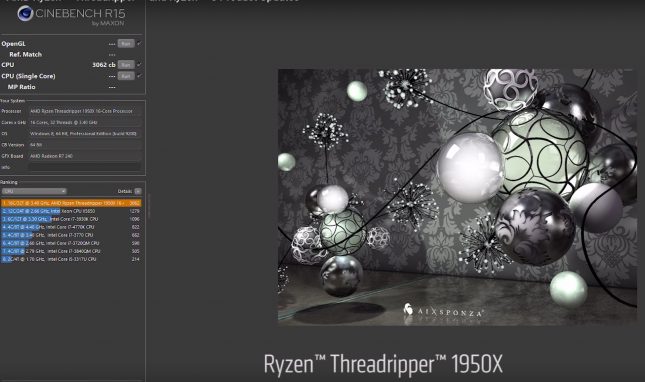
Task: Click the MP Ratio label
Action: pyautogui.click(x=21, y=87)
